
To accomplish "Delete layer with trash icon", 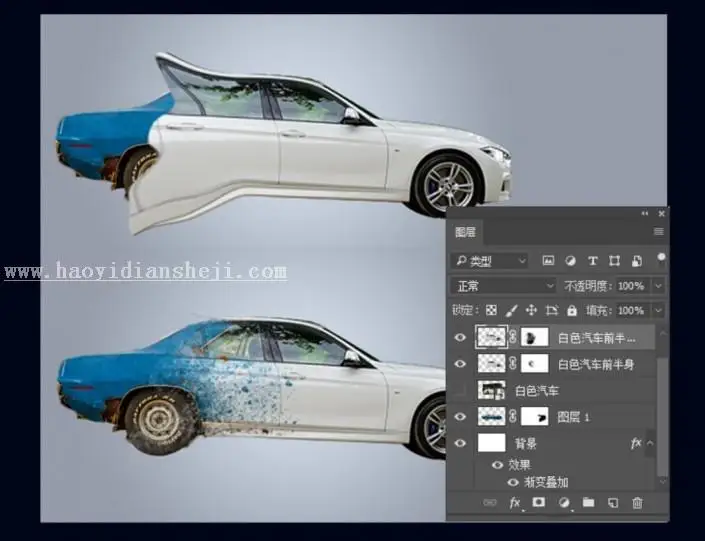I will 637,503.
